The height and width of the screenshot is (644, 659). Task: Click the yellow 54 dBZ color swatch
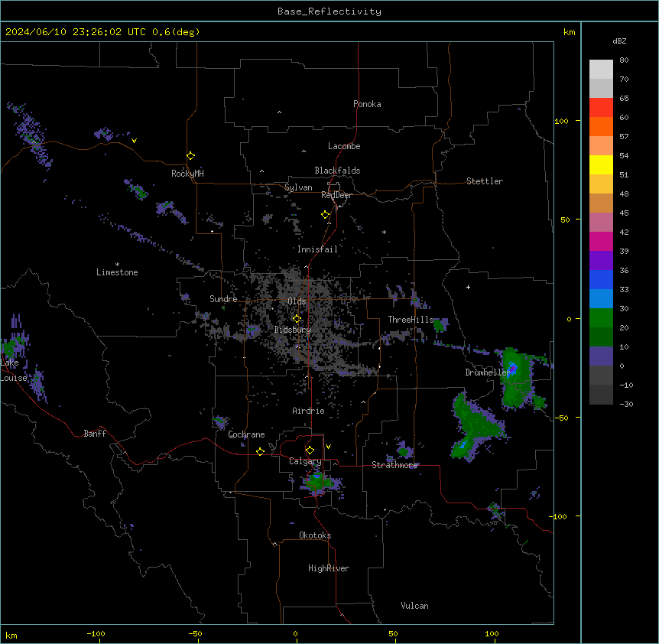(601, 164)
